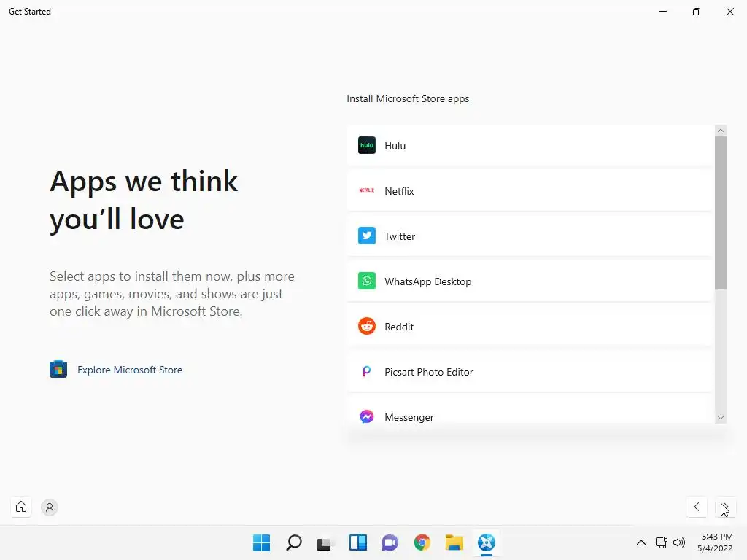Open the Windows Start menu

[x=261, y=542]
